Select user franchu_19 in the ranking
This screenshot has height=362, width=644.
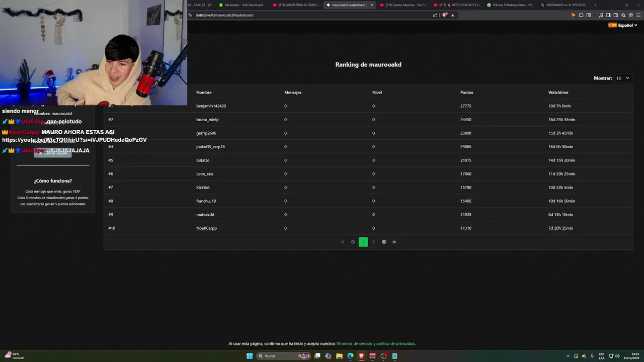click(x=206, y=201)
